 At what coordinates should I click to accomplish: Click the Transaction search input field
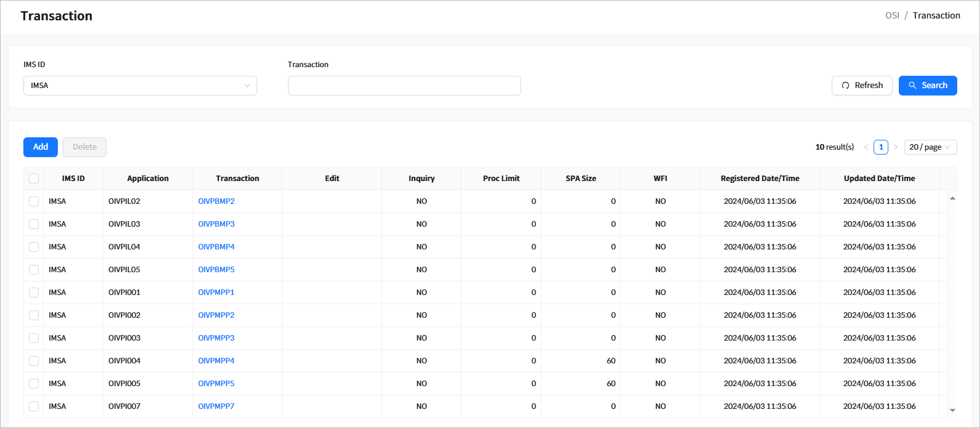click(404, 86)
